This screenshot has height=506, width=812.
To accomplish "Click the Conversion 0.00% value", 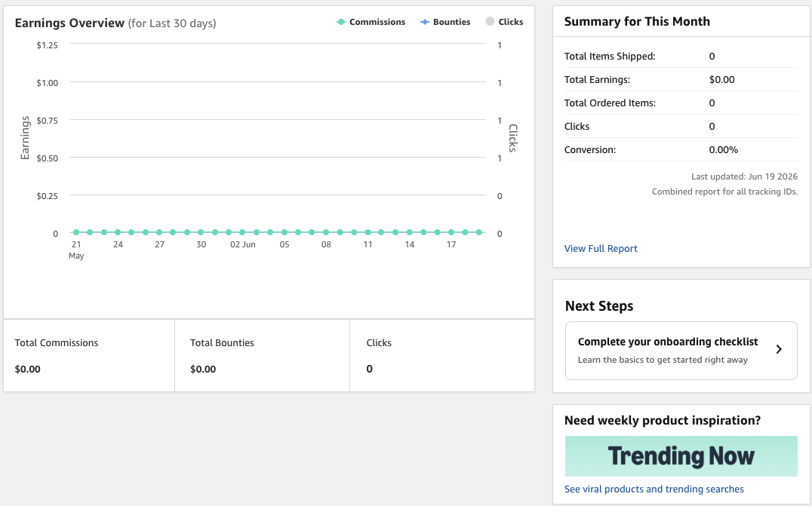I will click(724, 149).
